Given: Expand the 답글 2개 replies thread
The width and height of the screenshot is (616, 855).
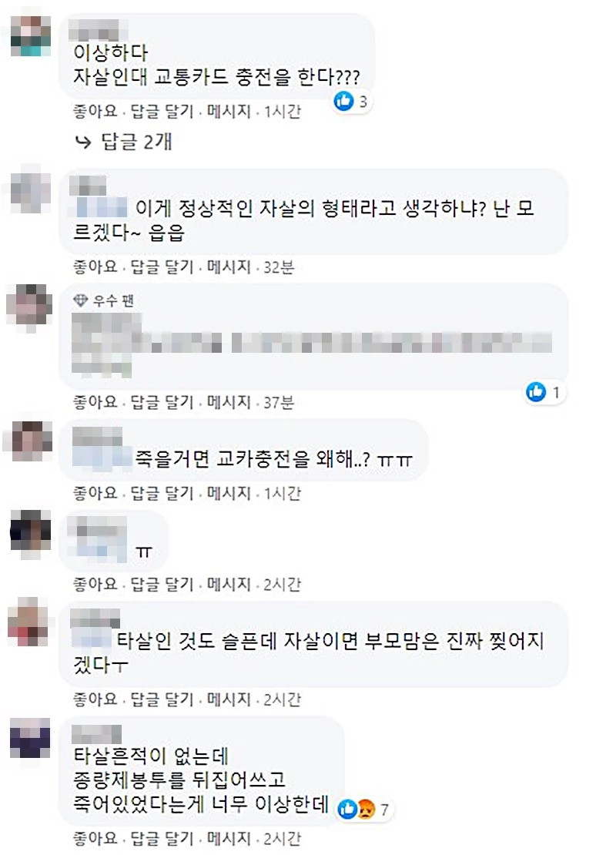Looking at the screenshot, I should 136,142.
